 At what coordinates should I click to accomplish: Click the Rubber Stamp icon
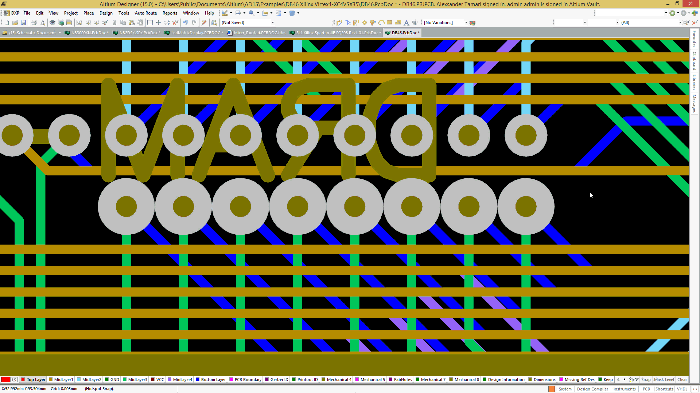click(140, 22)
